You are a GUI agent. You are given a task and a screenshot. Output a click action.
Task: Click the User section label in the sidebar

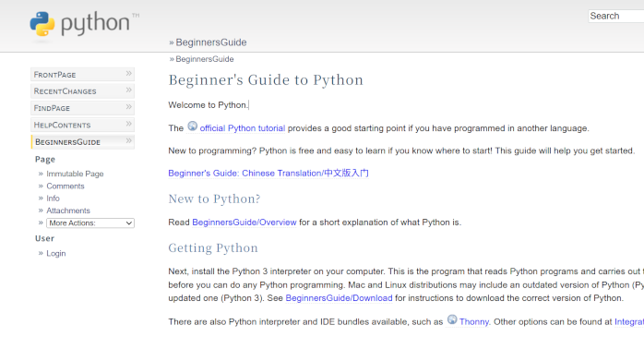[45, 238]
